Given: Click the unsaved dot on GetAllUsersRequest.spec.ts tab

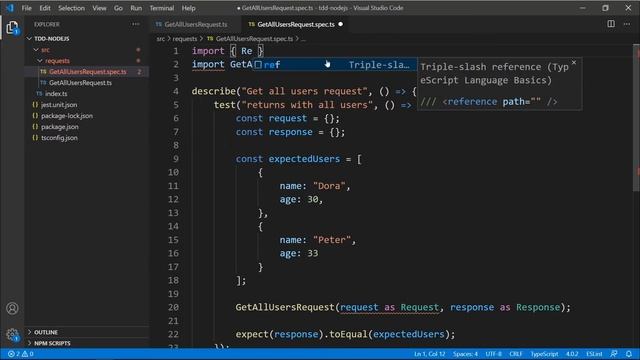Looking at the screenshot, I should click(340, 24).
